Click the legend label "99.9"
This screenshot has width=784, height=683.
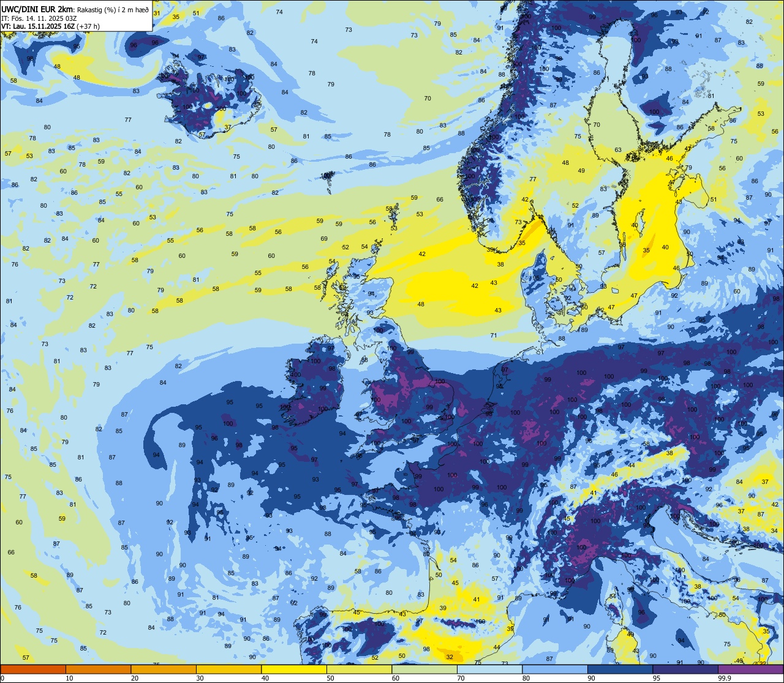pos(725,678)
